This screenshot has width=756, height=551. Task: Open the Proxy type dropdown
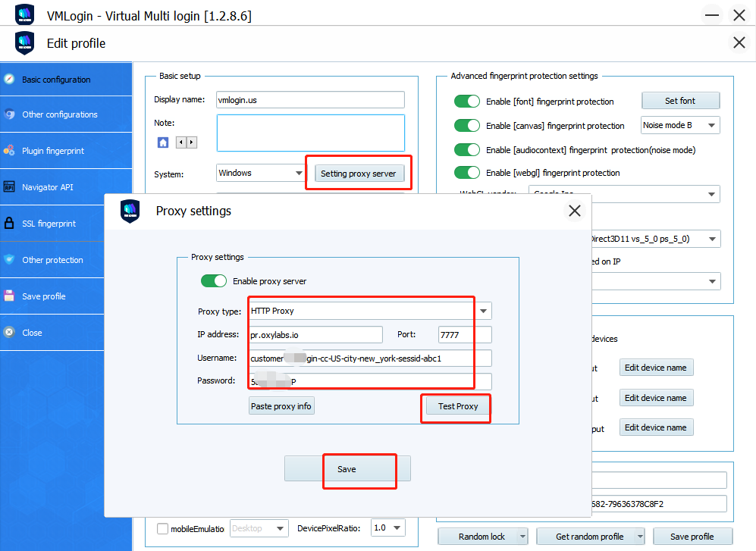pos(483,311)
